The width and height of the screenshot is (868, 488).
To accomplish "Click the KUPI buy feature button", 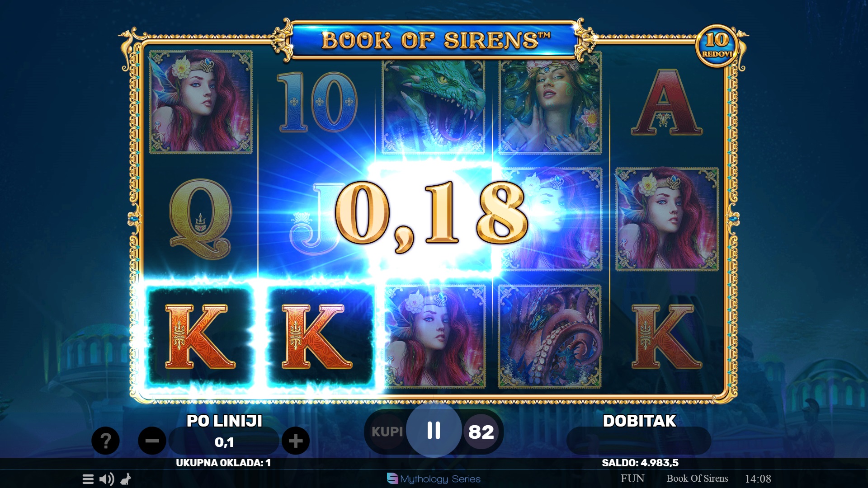I will [387, 432].
